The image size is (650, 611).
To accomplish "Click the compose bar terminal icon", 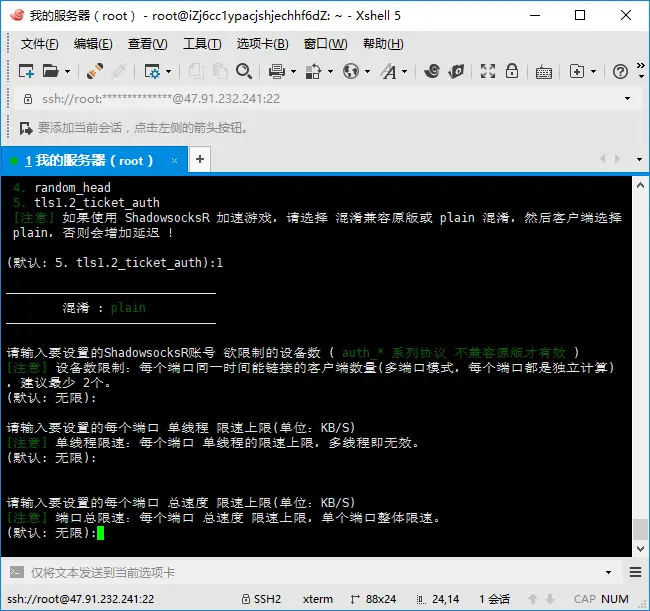I will (x=17, y=572).
